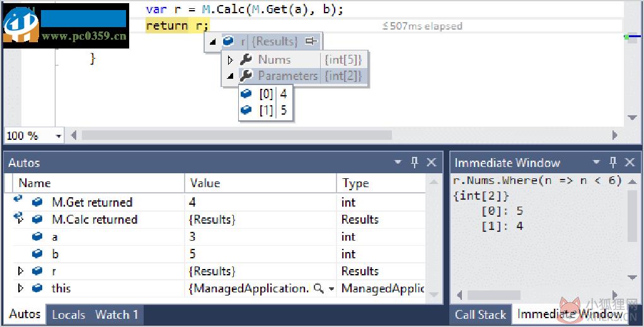Click the Autos panel scroll down arrow
644x327 pixels.
click(434, 294)
